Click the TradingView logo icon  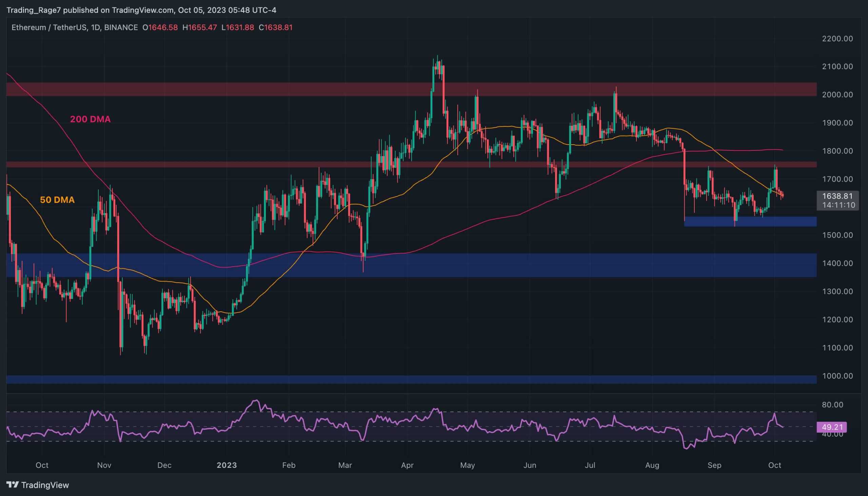13,485
